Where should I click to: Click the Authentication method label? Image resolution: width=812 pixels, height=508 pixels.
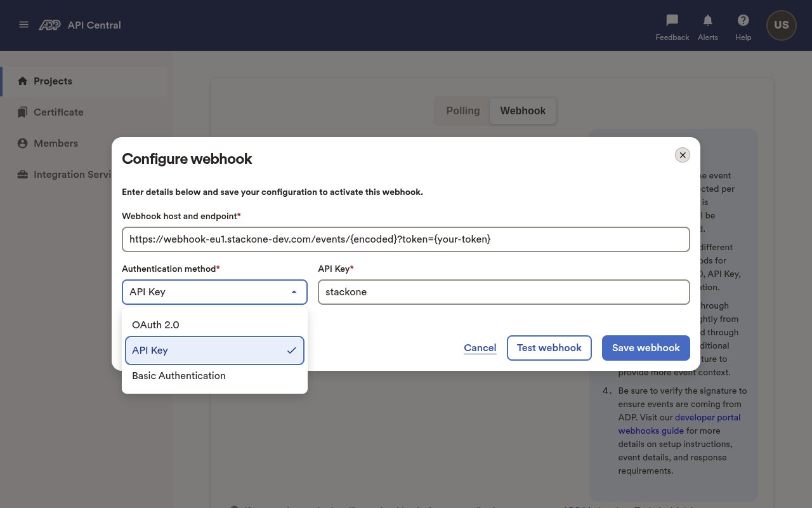(171, 269)
